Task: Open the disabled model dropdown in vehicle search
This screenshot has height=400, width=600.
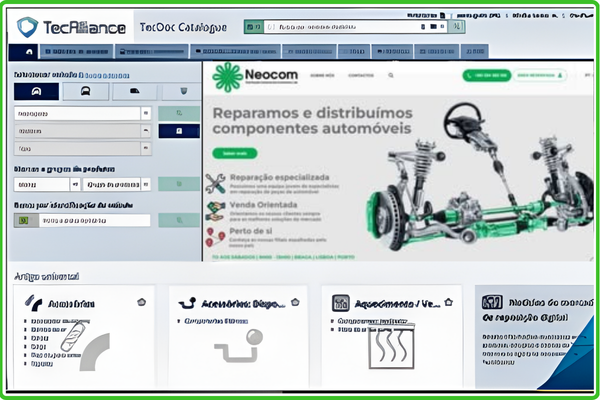Action: [x=83, y=131]
